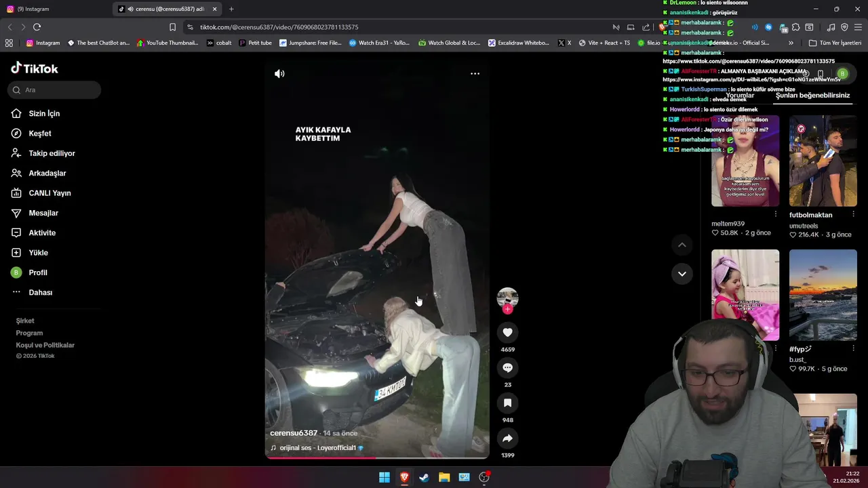Switch to Şunları beğenebilirsiniz tab
868x488 pixels.
tap(812, 96)
